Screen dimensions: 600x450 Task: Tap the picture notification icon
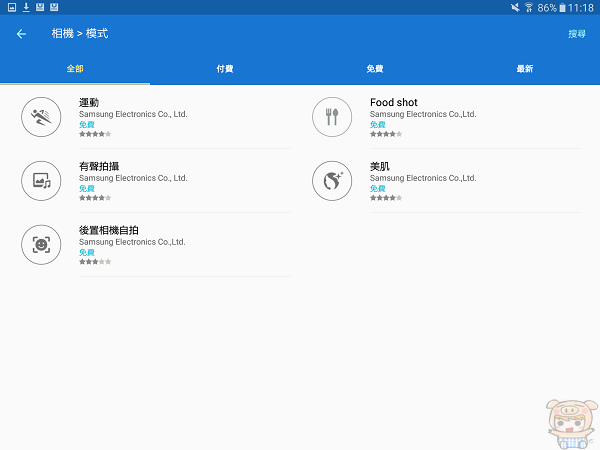(12, 7)
